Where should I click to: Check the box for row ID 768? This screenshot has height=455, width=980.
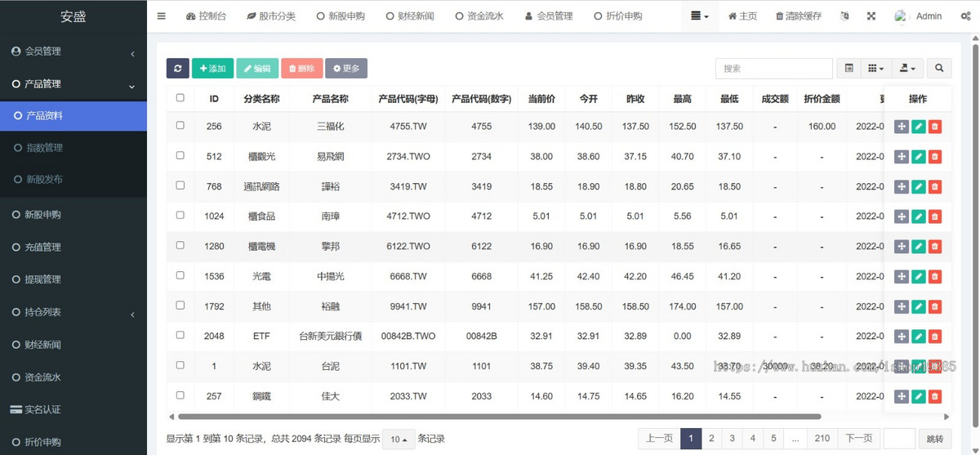click(x=180, y=185)
